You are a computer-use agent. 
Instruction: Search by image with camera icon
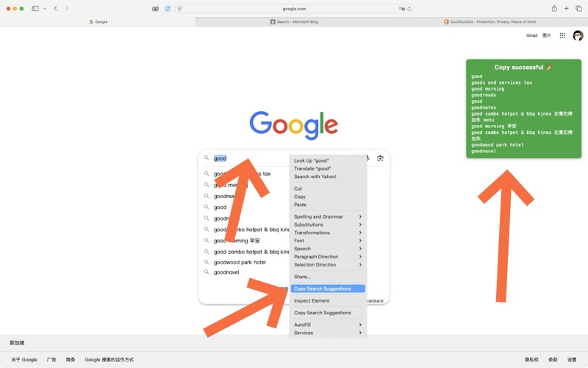pos(380,158)
